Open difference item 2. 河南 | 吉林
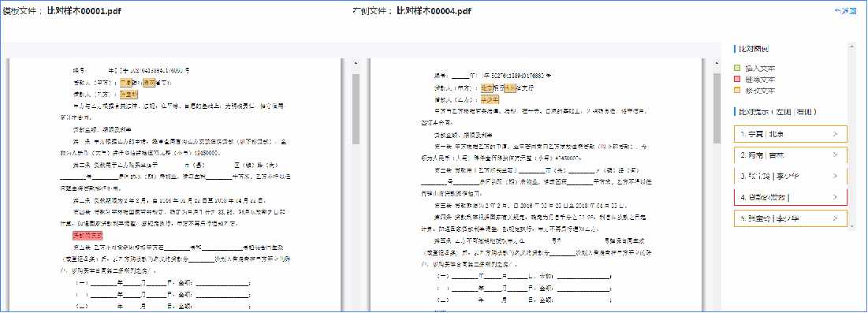 tap(791, 155)
